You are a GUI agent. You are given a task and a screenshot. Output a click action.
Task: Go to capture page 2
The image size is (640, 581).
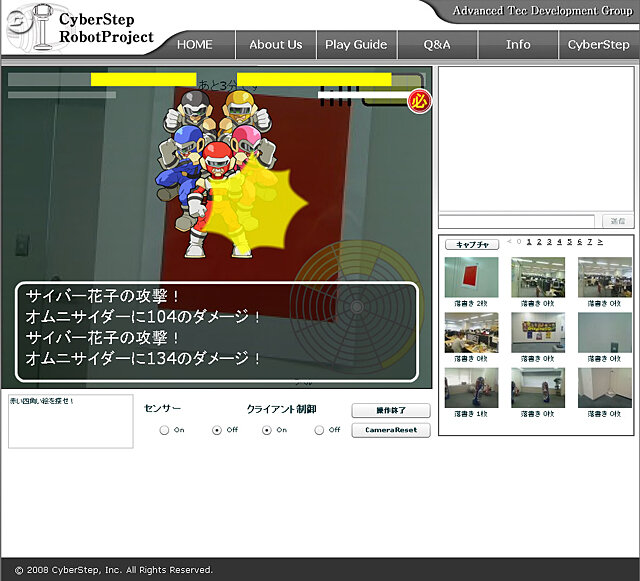pos(539,242)
